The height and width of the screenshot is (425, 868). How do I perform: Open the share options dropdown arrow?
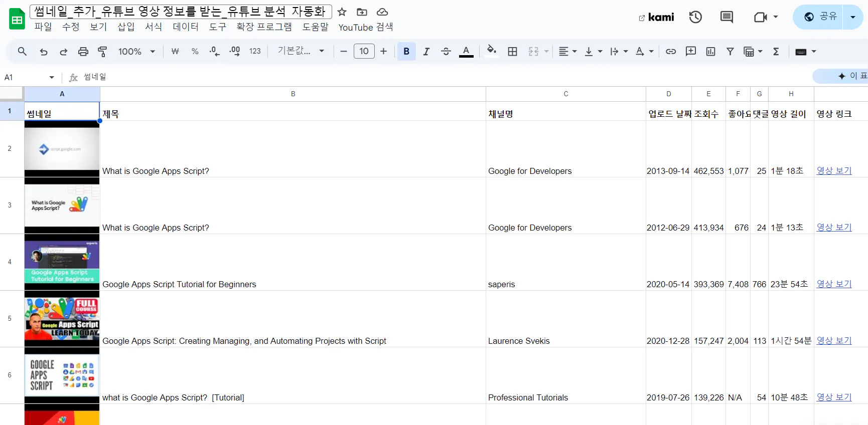[x=853, y=17]
